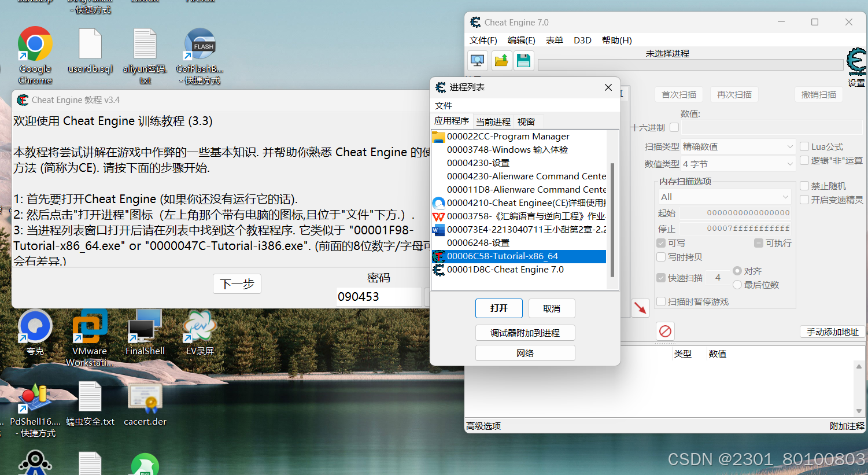
Task: Open 文件 menu in process list dialog
Action: 444,105
